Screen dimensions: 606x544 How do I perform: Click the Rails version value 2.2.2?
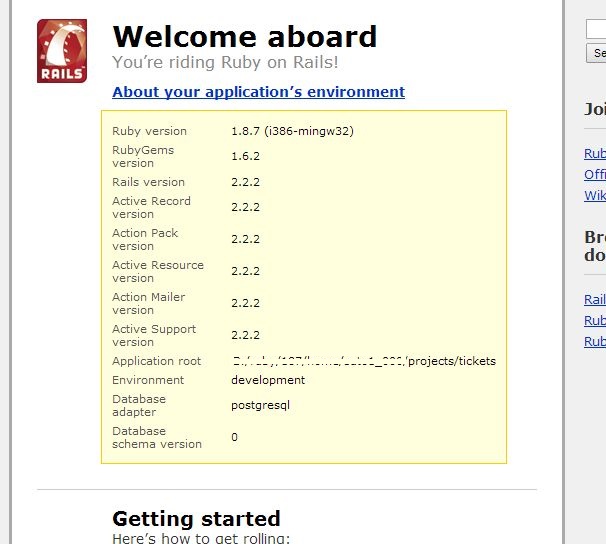[x=245, y=182]
